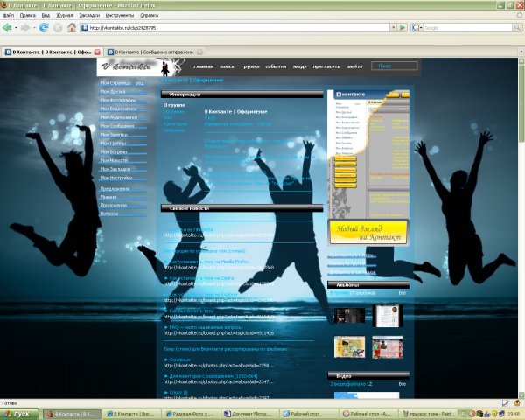
Task: Open the Google search engine selector dropdown
Action: [416, 28]
